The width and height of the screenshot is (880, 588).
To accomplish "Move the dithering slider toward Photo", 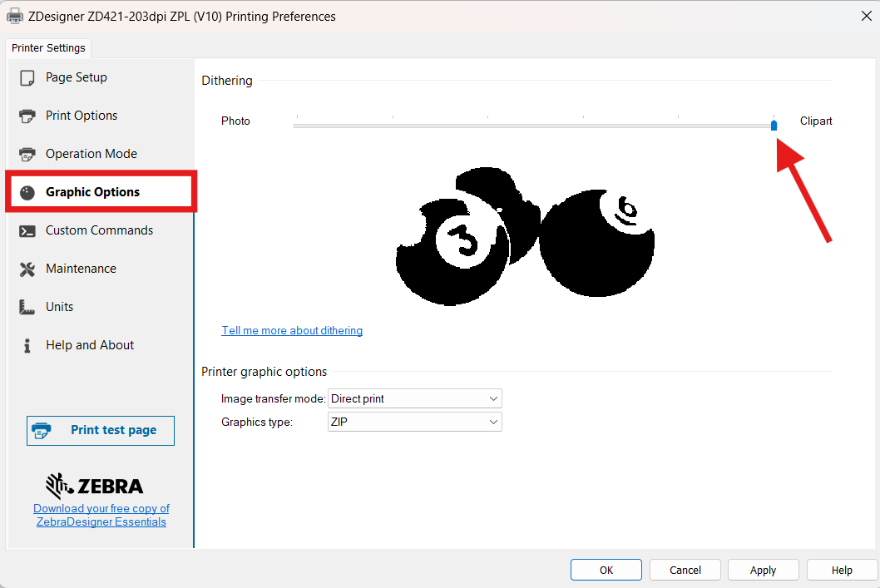I will [416, 124].
